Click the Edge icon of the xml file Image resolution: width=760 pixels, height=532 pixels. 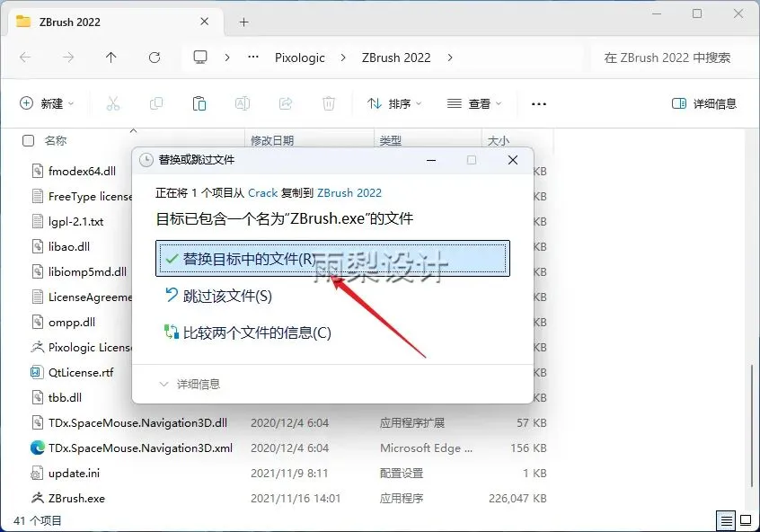(x=38, y=448)
